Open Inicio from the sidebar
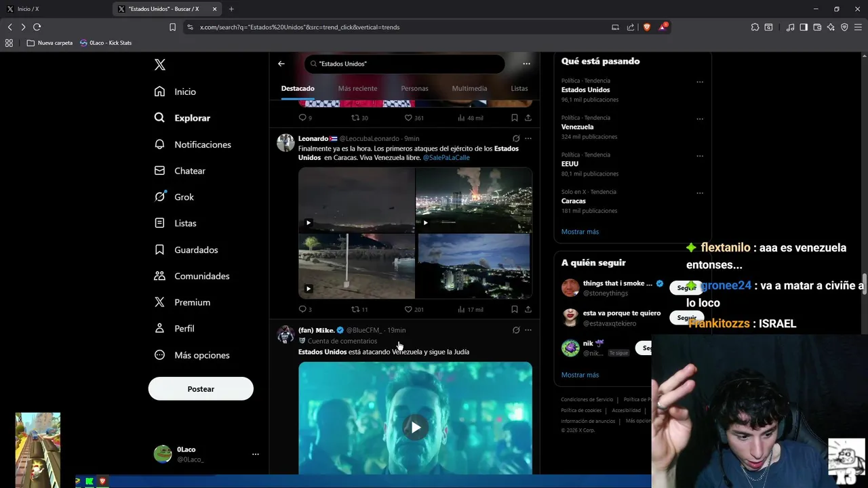Image resolution: width=868 pixels, height=488 pixels. tap(175, 91)
